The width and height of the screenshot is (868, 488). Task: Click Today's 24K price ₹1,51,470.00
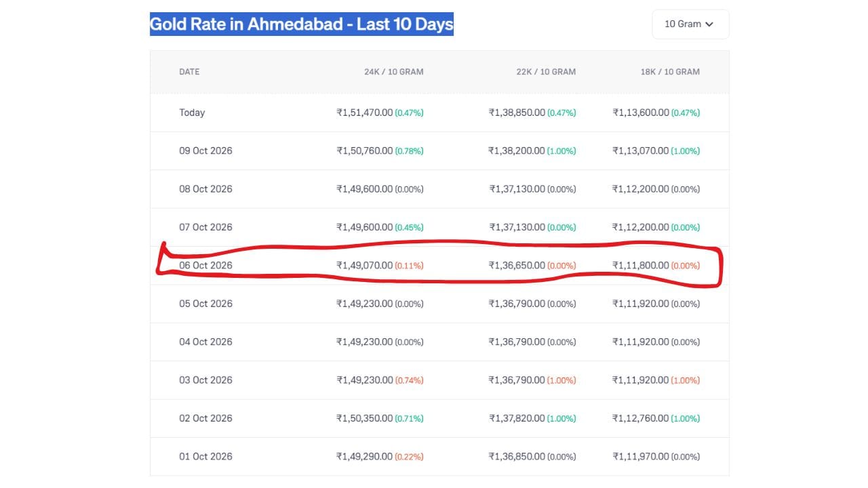pos(364,113)
